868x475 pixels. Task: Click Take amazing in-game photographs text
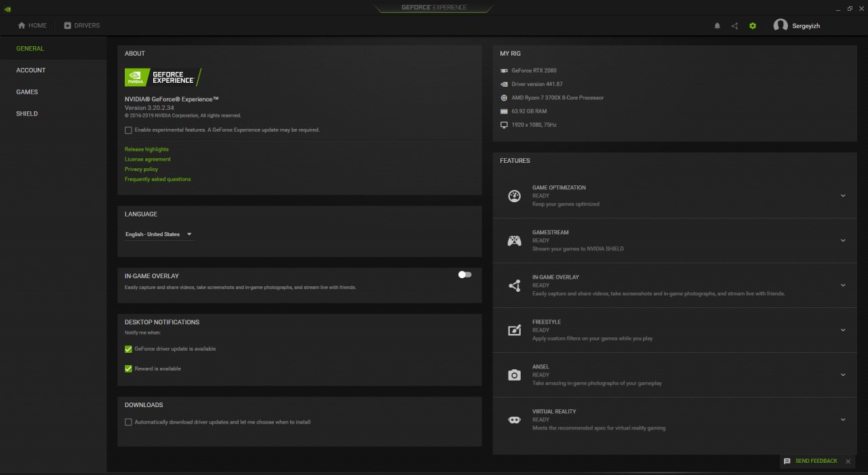597,383
